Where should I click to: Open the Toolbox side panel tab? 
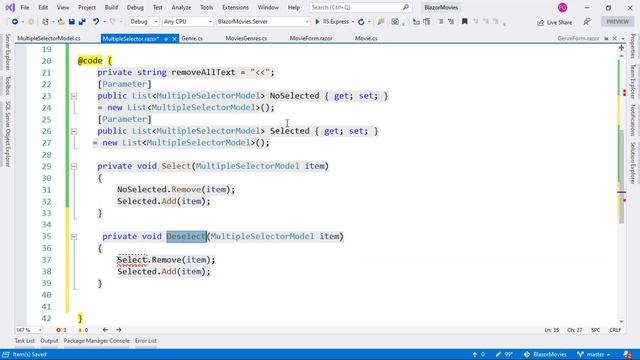tap(7, 86)
